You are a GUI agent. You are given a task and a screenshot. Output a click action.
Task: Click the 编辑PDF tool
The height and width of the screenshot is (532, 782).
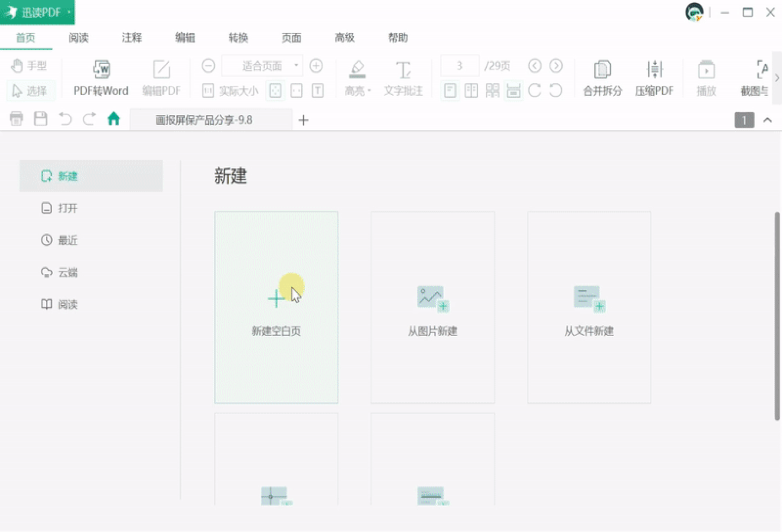click(x=161, y=78)
